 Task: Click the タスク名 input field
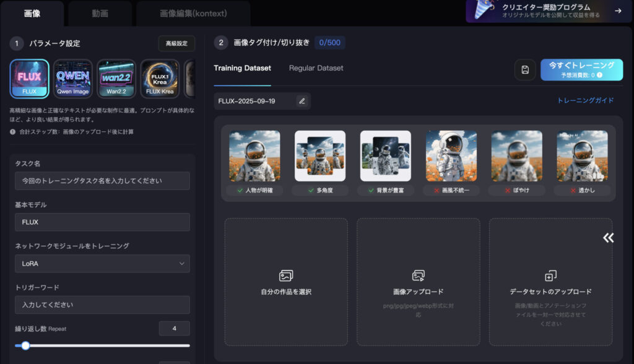coord(102,181)
